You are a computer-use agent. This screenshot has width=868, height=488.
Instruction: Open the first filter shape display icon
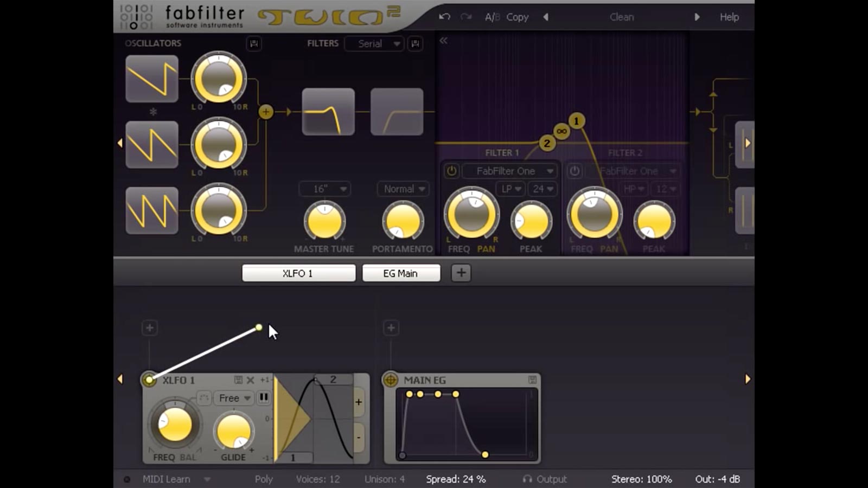327,112
